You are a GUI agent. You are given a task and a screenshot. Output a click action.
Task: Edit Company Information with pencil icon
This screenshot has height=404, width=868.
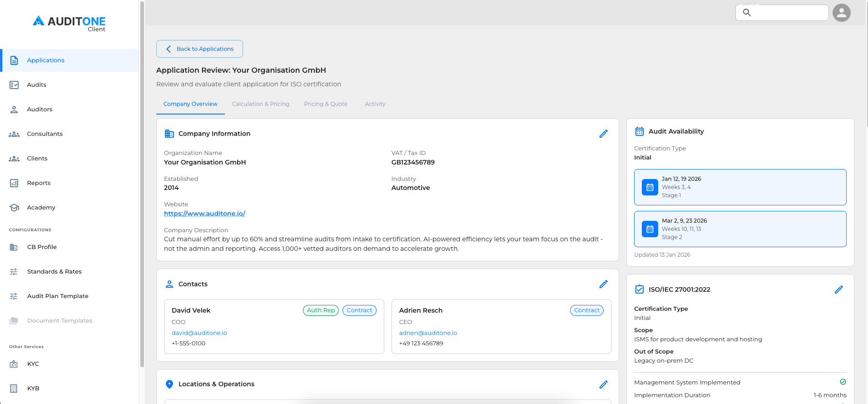(604, 134)
